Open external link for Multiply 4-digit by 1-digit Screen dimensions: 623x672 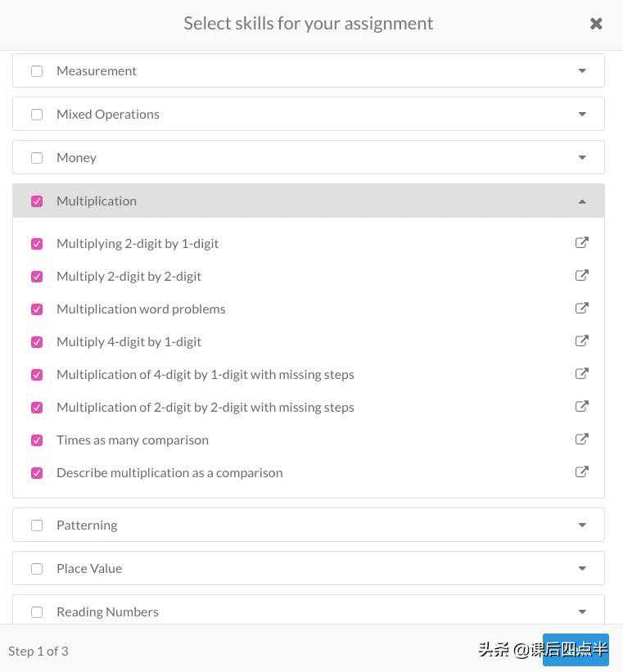click(x=582, y=341)
